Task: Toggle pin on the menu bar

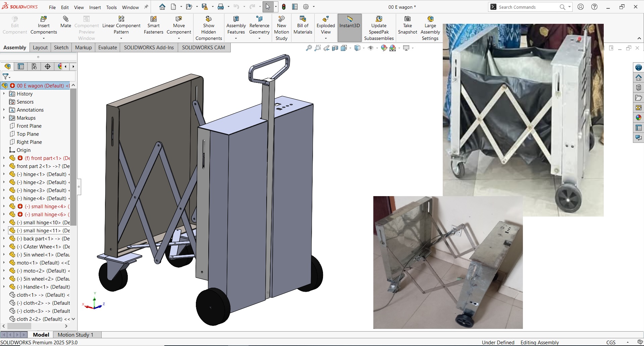Action: pyautogui.click(x=146, y=7)
